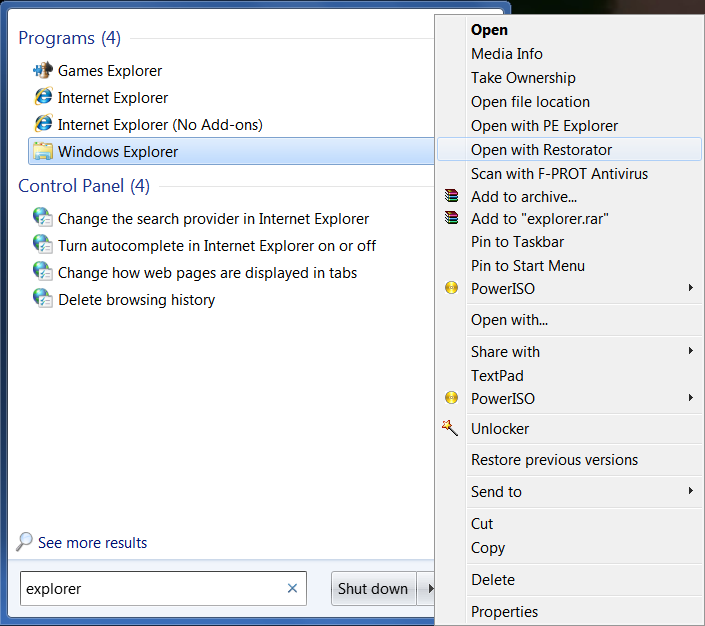705x626 pixels.
Task: Click the Shut down button
Action: 373,588
